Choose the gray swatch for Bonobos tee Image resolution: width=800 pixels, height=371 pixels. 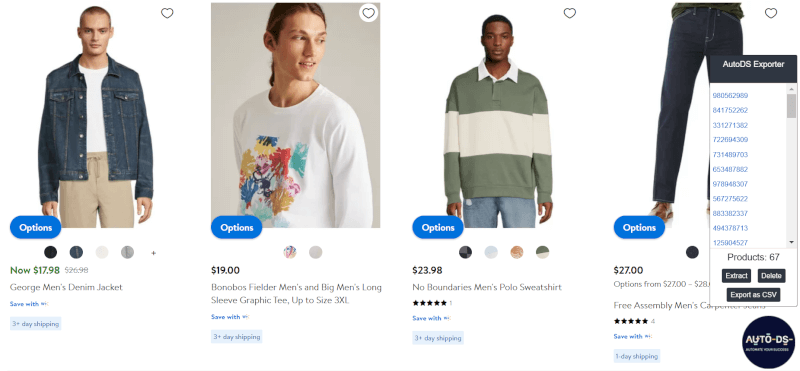pos(316,252)
